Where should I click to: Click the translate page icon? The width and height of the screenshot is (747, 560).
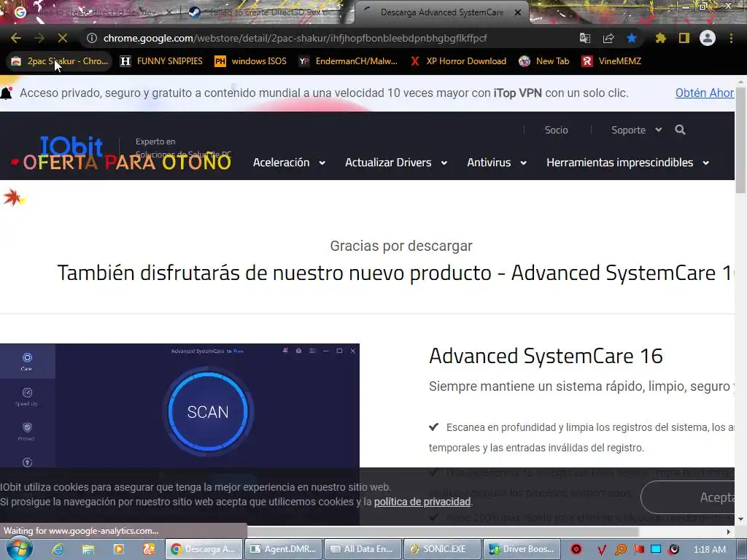point(584,38)
